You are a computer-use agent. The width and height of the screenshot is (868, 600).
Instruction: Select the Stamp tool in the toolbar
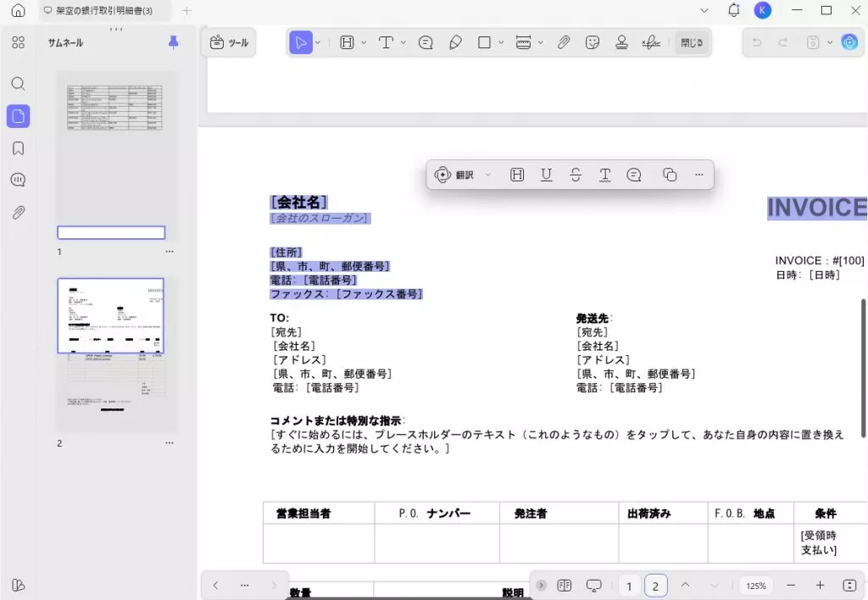tap(621, 42)
